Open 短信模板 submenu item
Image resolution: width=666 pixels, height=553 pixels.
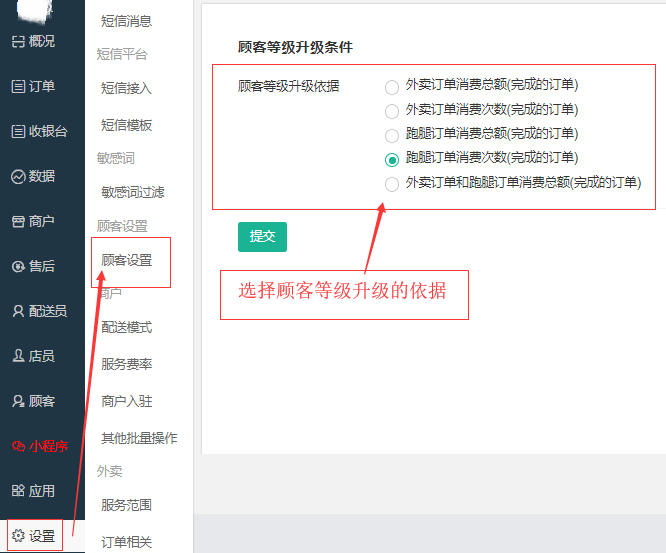(127, 125)
